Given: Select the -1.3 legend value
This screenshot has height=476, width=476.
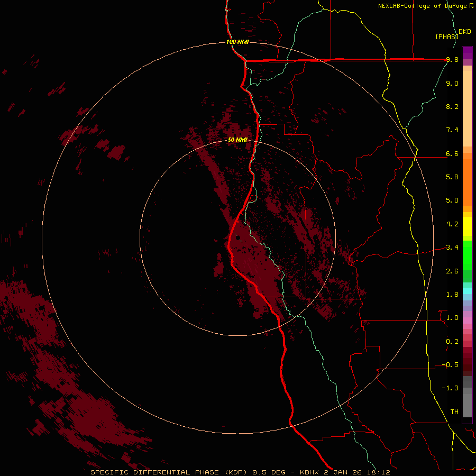Looking at the screenshot, I should click(x=450, y=388).
